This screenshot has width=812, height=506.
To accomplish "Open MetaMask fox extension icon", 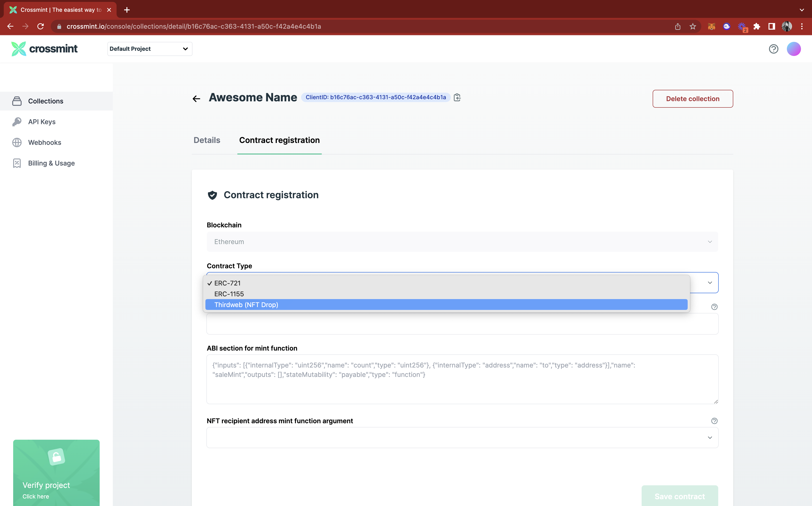I will click(711, 26).
